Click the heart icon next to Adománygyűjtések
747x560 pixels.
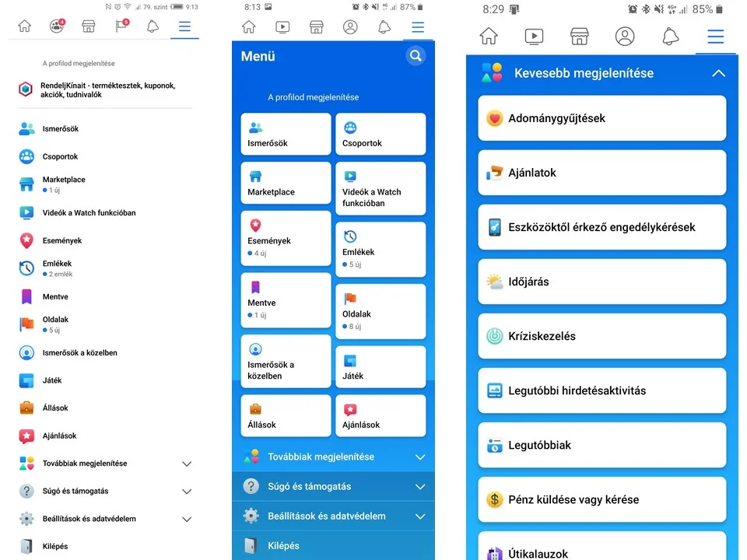point(495,118)
